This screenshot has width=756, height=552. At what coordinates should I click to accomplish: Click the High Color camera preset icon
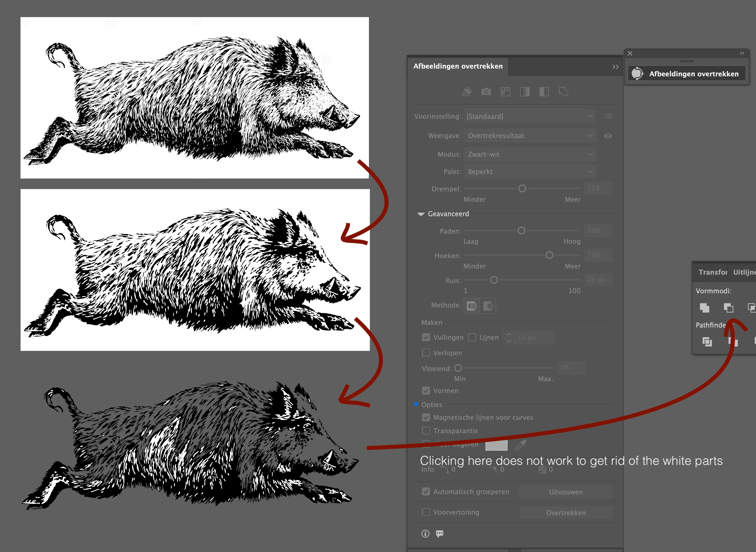click(x=486, y=92)
